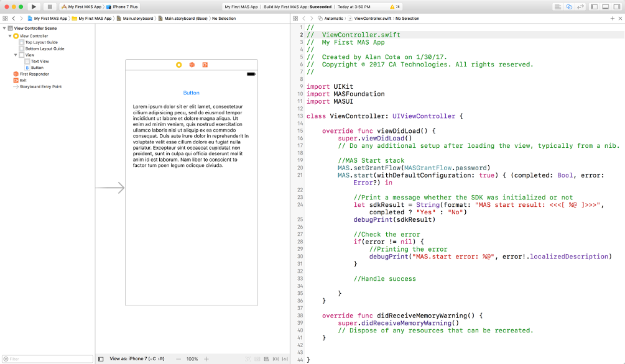Click No Selection breadcrumb in the assistant editor

tap(407, 18)
